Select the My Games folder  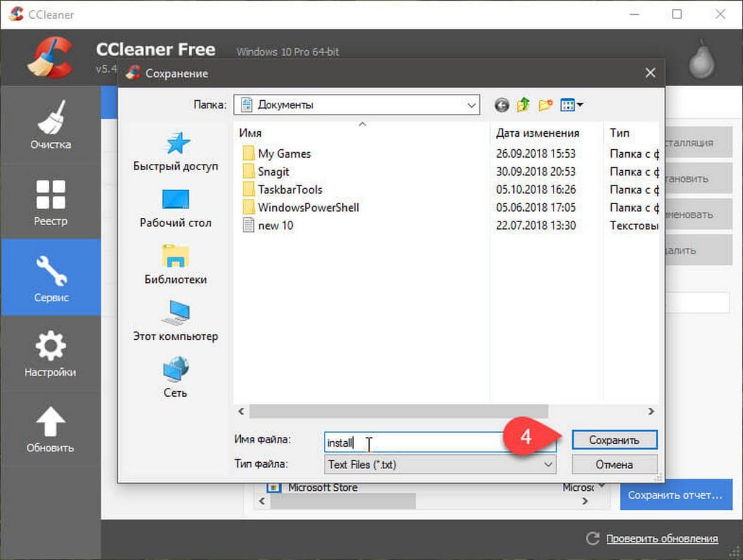(277, 153)
